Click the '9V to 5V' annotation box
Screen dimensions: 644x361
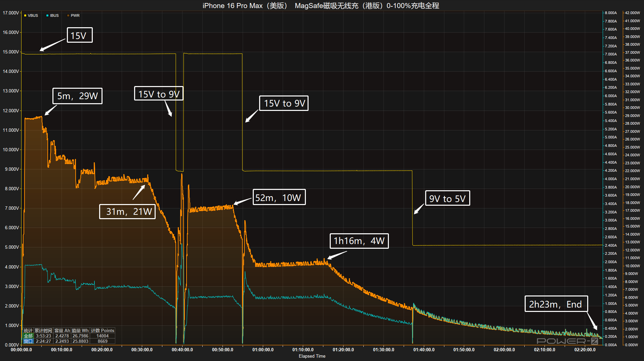pos(447,198)
